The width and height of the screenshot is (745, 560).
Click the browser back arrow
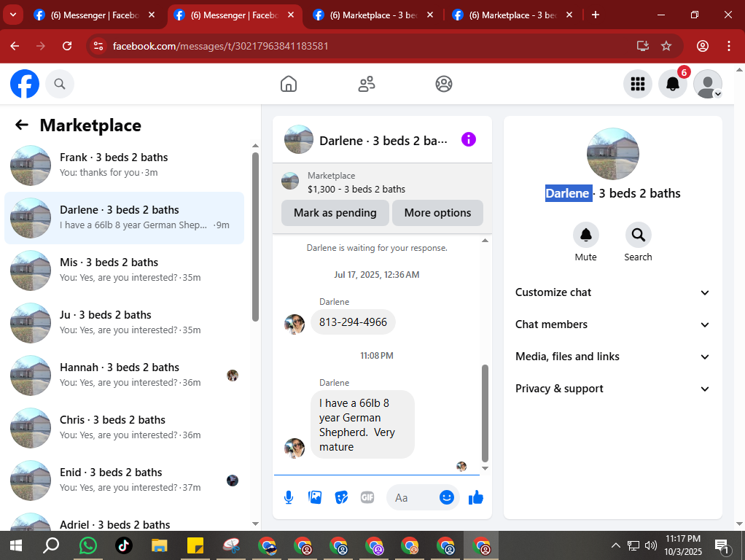click(x=15, y=46)
